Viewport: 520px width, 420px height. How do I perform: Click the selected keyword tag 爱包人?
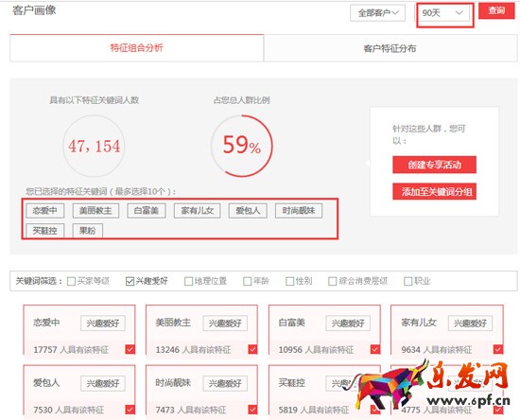point(248,211)
